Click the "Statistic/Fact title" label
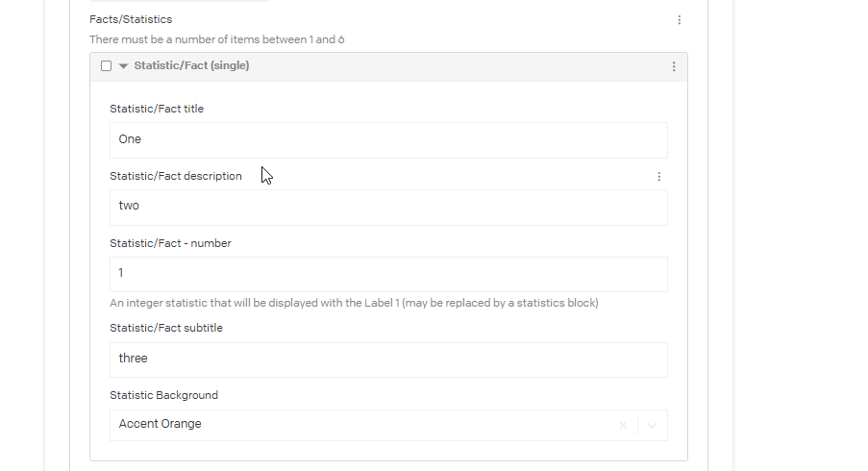The width and height of the screenshot is (868, 471). (157, 110)
